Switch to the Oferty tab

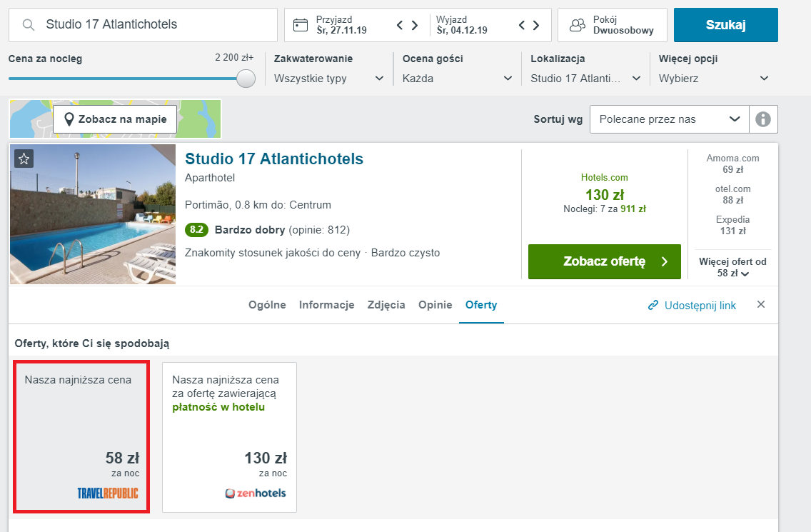[481, 305]
